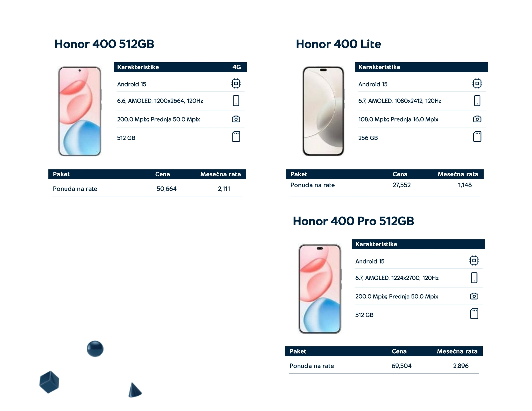This screenshot has height=411, width=532.
Task: Select the Honor 400 512GB heading
Action: click(x=104, y=44)
